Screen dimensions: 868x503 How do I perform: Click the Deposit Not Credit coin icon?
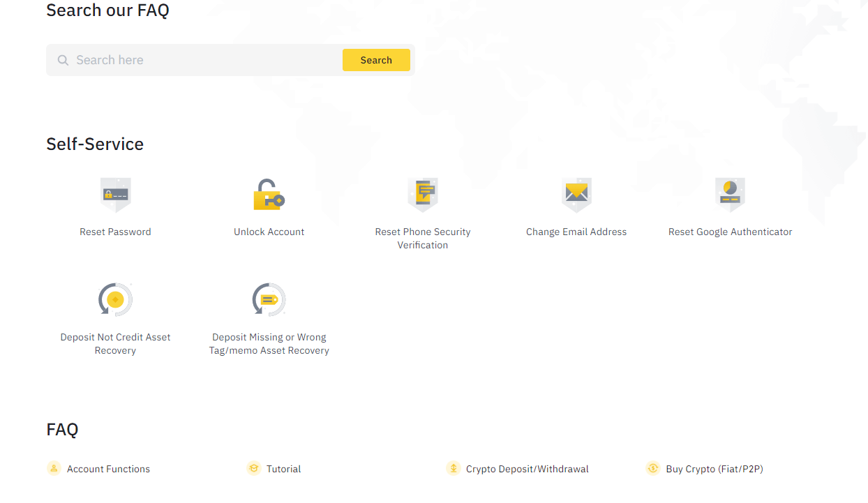click(x=115, y=300)
